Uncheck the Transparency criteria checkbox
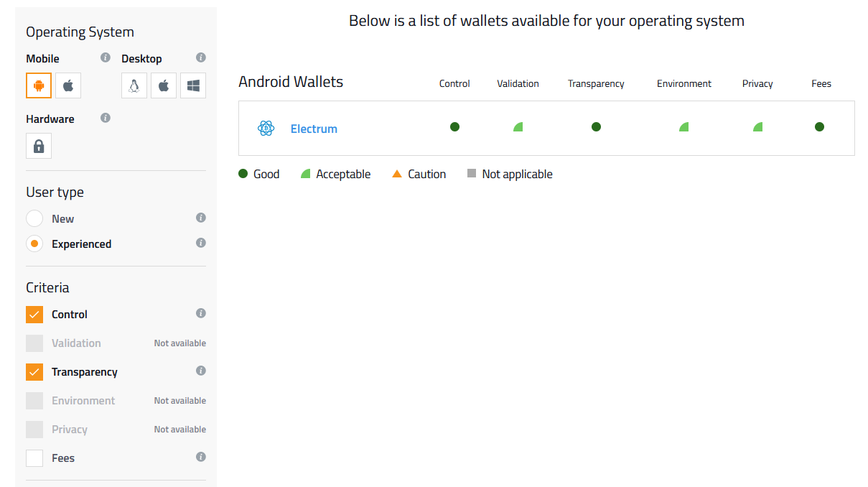The image size is (868, 487). click(x=34, y=372)
